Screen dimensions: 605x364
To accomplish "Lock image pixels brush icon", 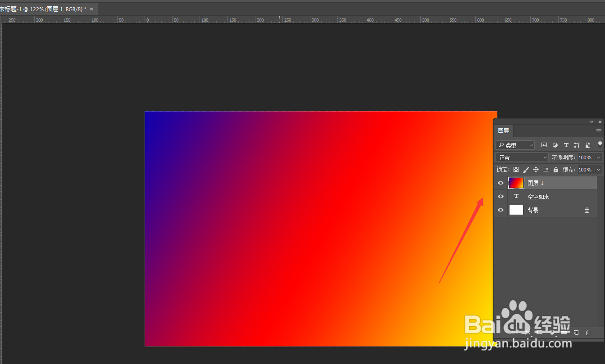I will [526, 170].
